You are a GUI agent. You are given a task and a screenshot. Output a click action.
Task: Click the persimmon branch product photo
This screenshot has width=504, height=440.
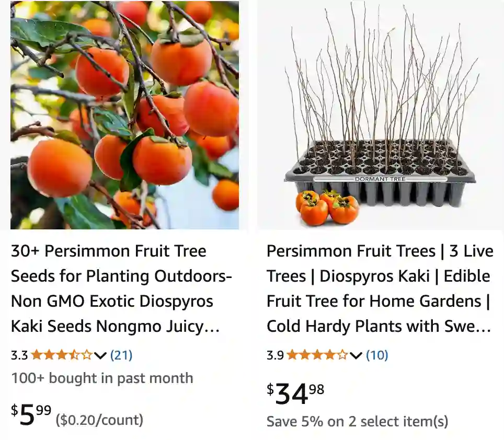point(124,115)
